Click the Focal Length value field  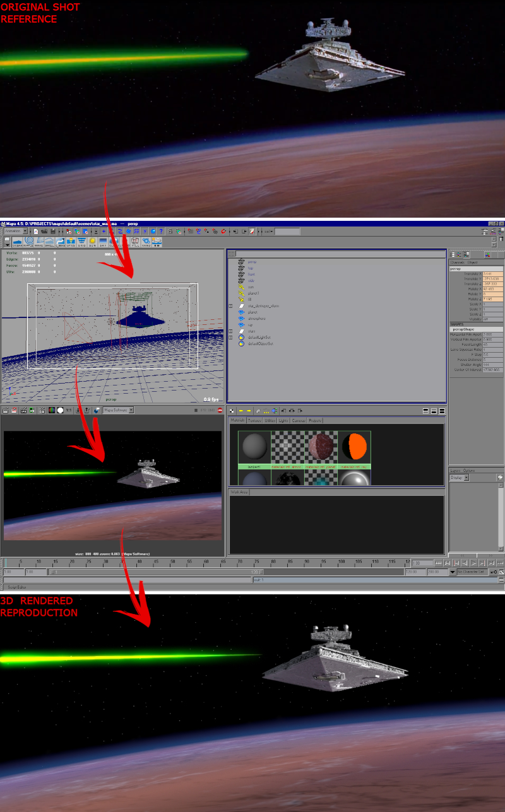coord(493,345)
